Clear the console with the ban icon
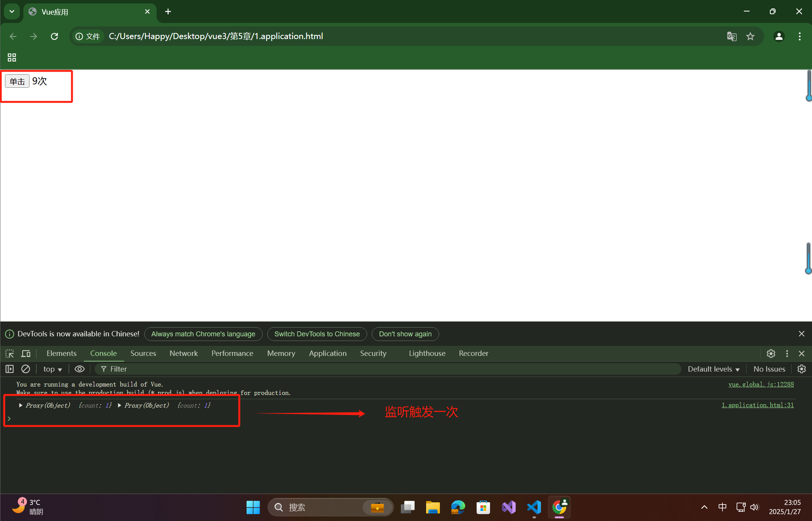The image size is (812, 521). point(26,369)
